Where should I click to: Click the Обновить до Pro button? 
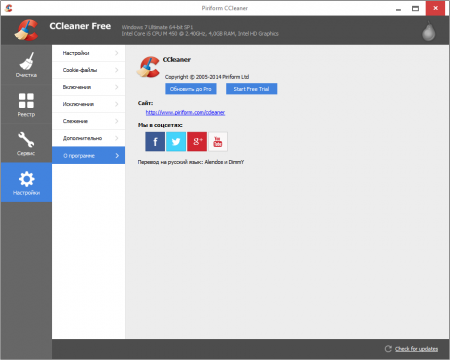[191, 89]
